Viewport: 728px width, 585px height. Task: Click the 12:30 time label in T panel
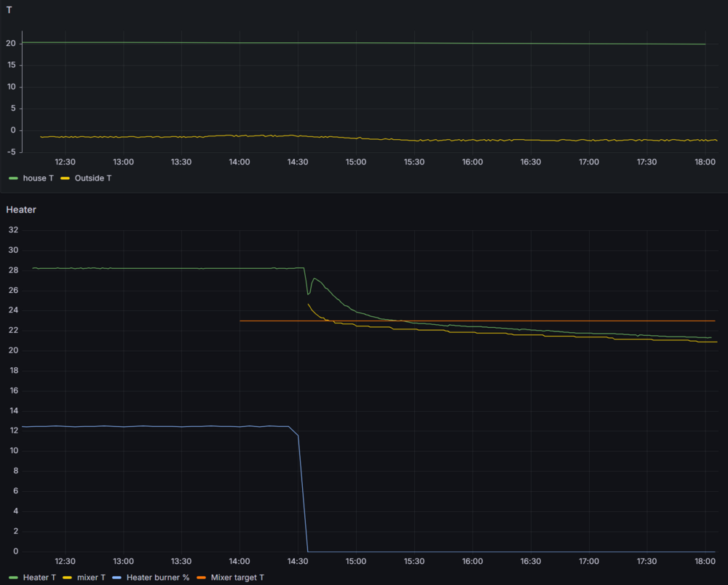pyautogui.click(x=66, y=162)
